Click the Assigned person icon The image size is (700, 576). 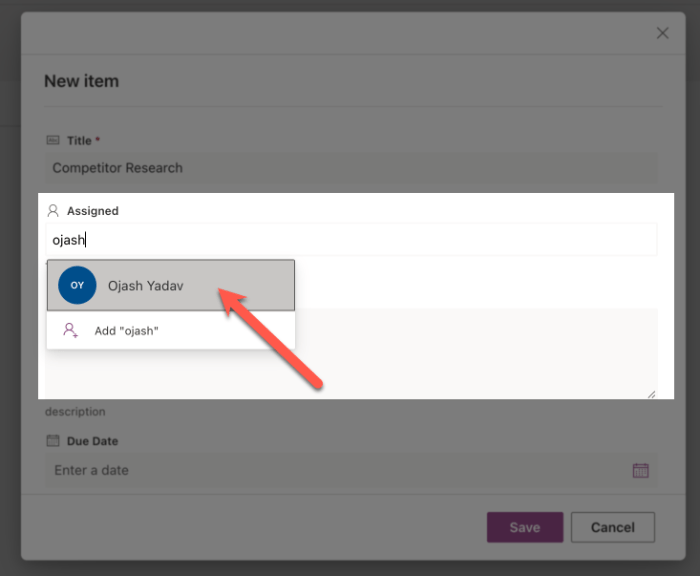tap(53, 210)
